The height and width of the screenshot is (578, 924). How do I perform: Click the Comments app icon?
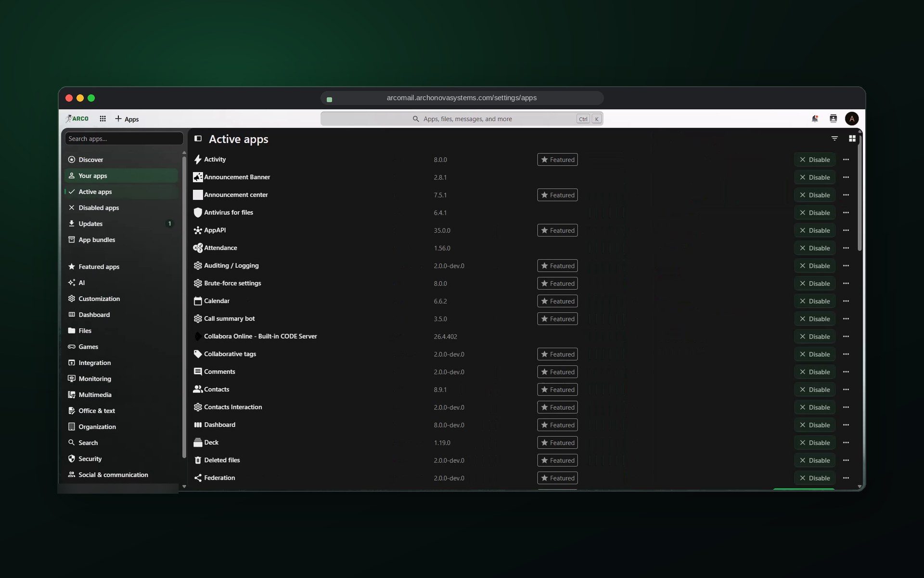click(198, 372)
